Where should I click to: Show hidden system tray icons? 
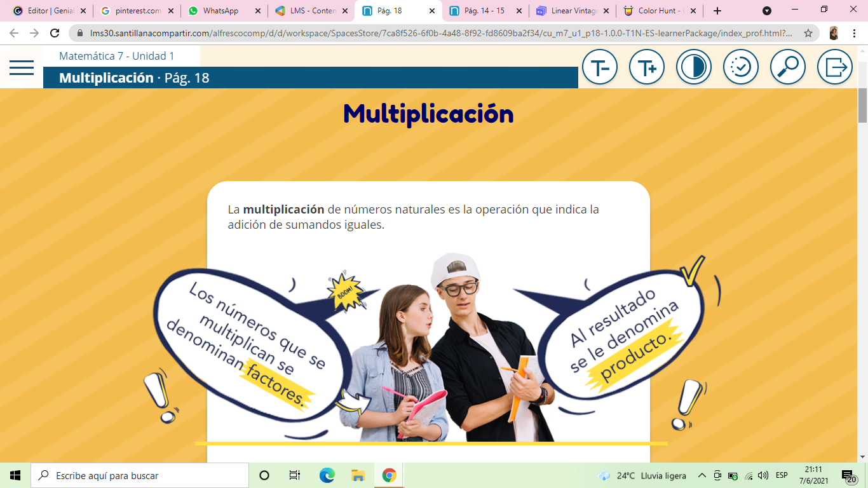click(x=702, y=475)
